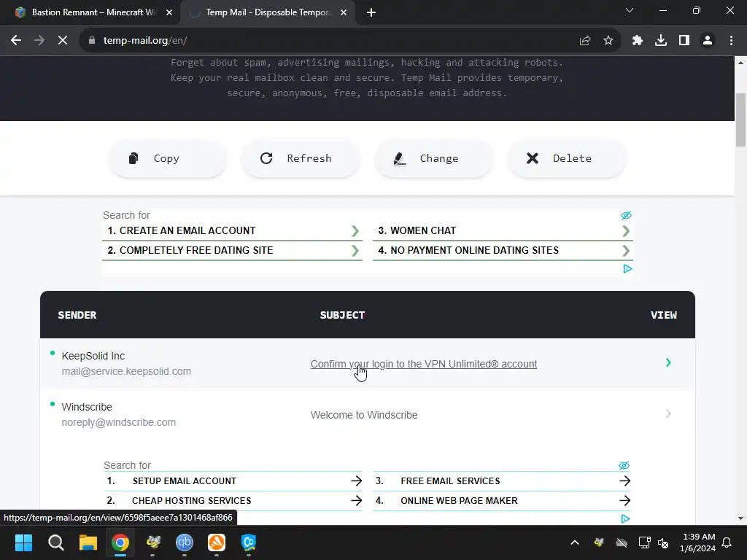
Task: Close the Temp Mail tab
Action: [x=344, y=12]
